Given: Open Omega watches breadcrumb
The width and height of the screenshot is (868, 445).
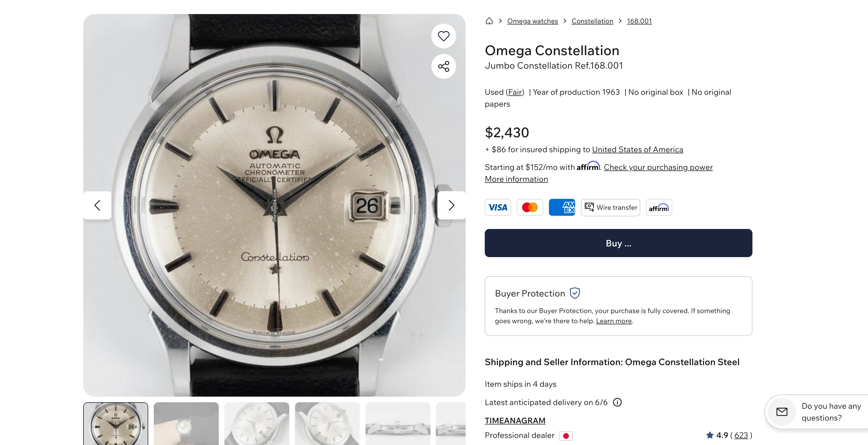Looking at the screenshot, I should click(532, 21).
